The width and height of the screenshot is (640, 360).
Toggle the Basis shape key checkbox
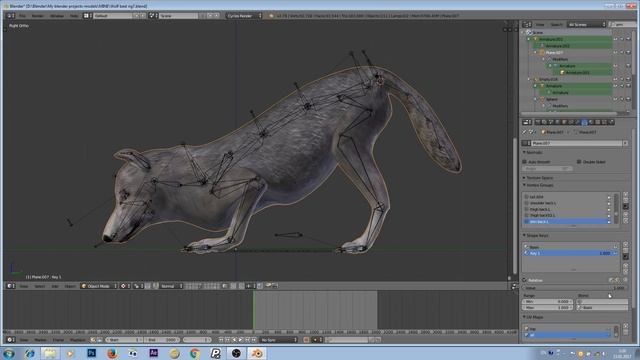(615, 247)
